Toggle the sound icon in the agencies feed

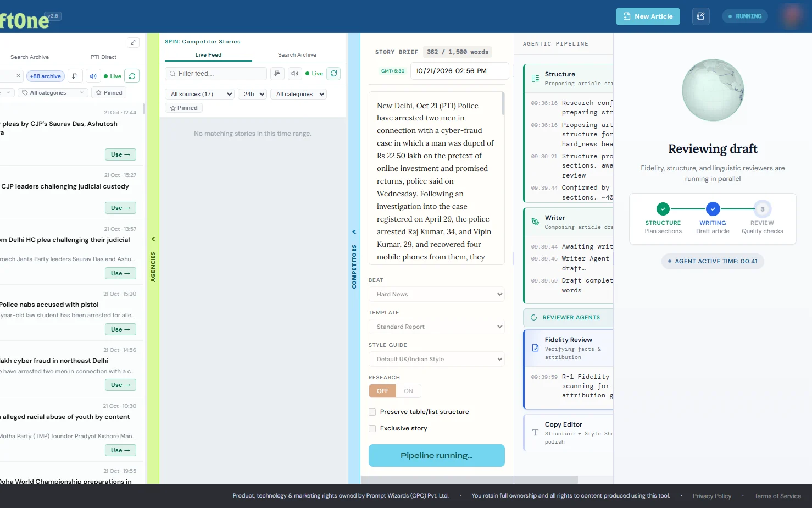[93, 76]
